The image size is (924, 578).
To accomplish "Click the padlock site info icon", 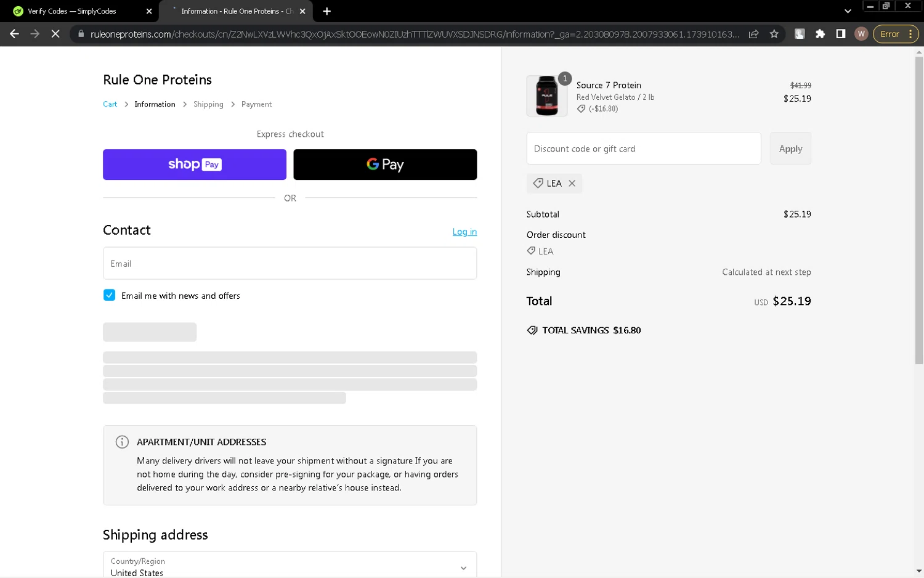I will click(81, 34).
